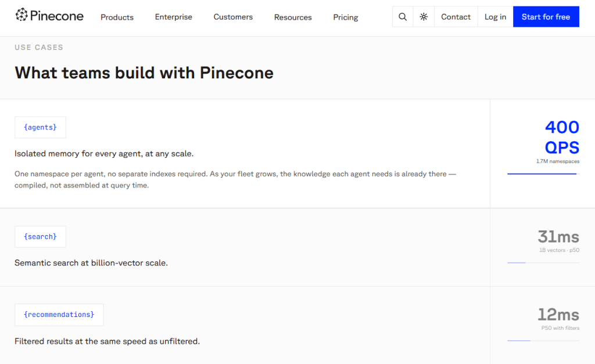Image resolution: width=595 pixels, height=364 pixels.
Task: Click the 400 QPS statistic
Action: [562, 137]
